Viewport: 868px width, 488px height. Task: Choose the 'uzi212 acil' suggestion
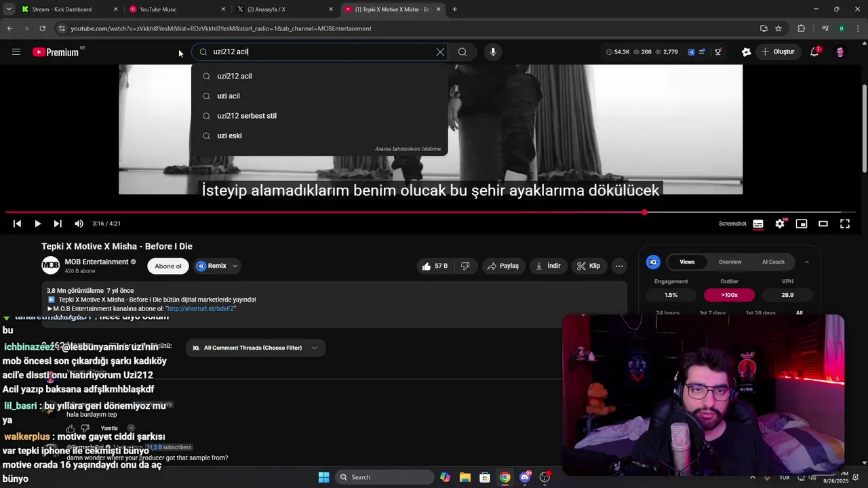point(319,76)
